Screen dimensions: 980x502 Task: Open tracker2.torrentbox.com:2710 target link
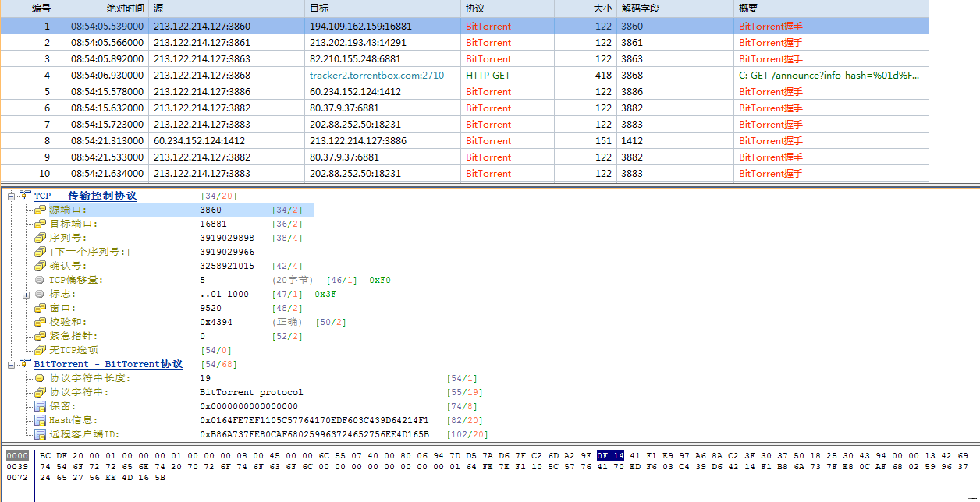tap(376, 76)
